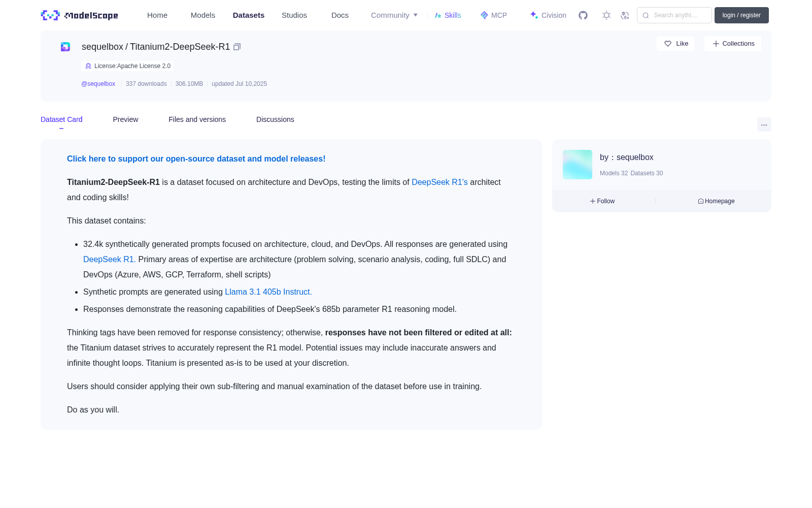Click the 337 downloads text
812x508 pixels.
tap(146, 84)
